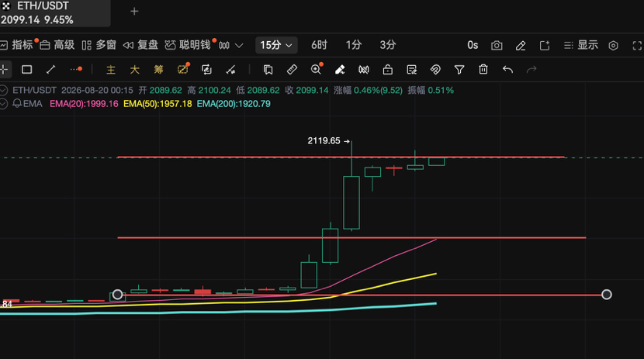The width and height of the screenshot is (644, 359).
Task: Select the ruler measure tool
Action: (x=292, y=70)
